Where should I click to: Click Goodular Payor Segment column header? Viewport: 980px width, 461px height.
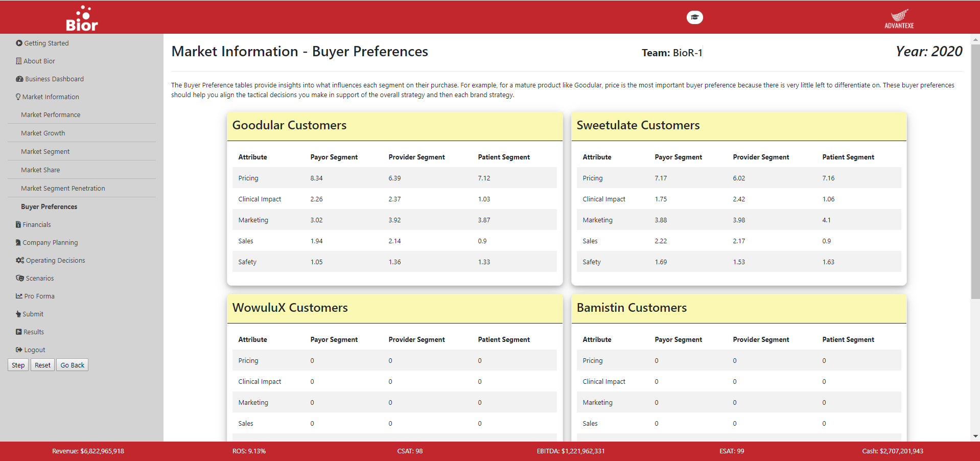334,157
